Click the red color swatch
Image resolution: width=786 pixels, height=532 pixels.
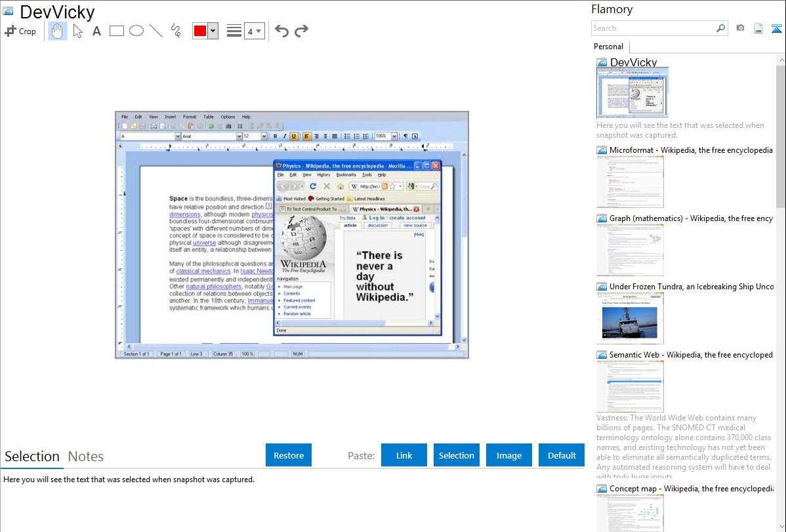tap(200, 31)
